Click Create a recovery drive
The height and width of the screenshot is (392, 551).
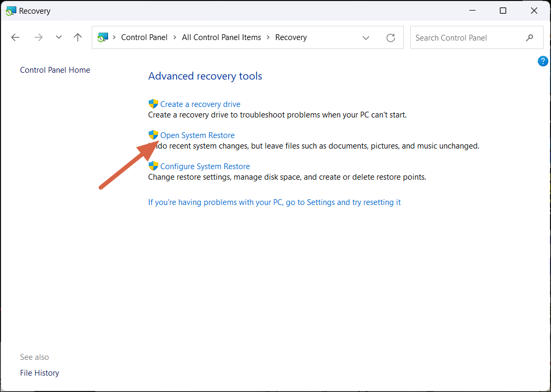click(x=200, y=104)
